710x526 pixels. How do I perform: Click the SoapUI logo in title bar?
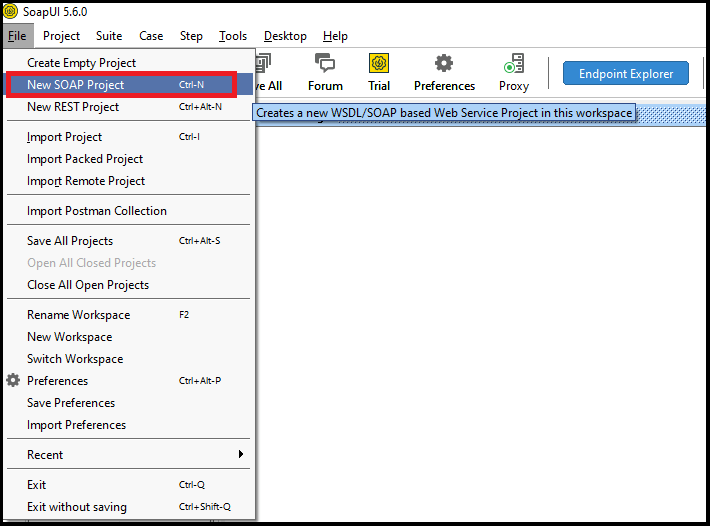coord(11,11)
